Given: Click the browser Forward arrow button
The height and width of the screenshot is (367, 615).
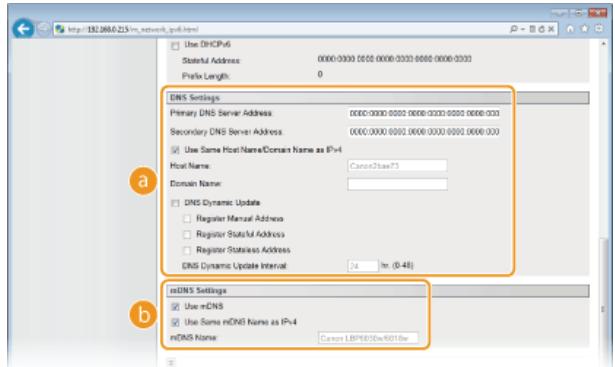Looking at the screenshot, I should pos(43,29).
